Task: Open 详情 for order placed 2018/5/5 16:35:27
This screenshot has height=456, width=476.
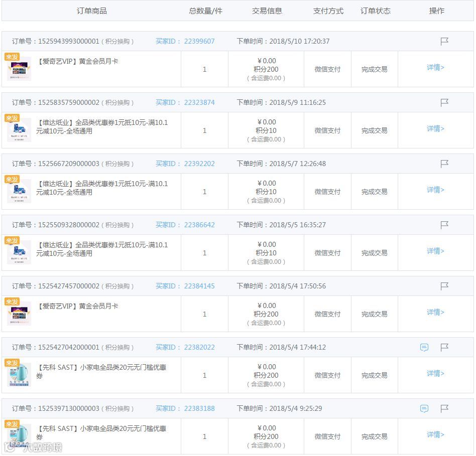Action: [435, 251]
